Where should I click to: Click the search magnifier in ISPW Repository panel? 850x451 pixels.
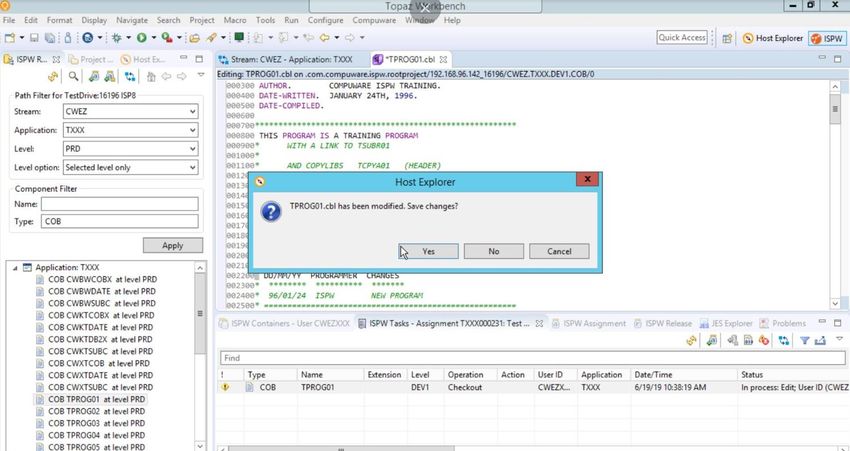73,76
